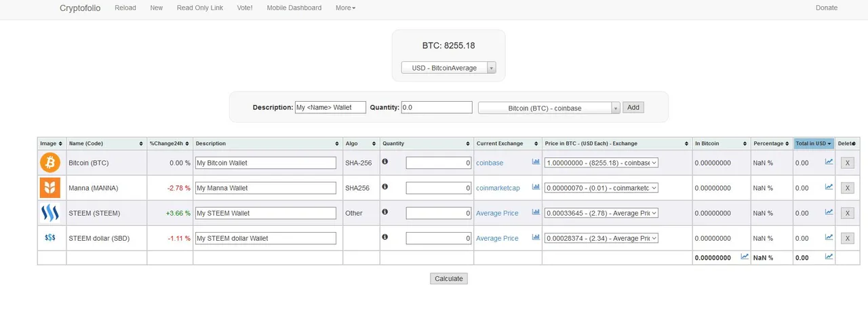The width and height of the screenshot is (868, 310).
Task: Edit My Manna Wallet description field
Action: coord(265,188)
